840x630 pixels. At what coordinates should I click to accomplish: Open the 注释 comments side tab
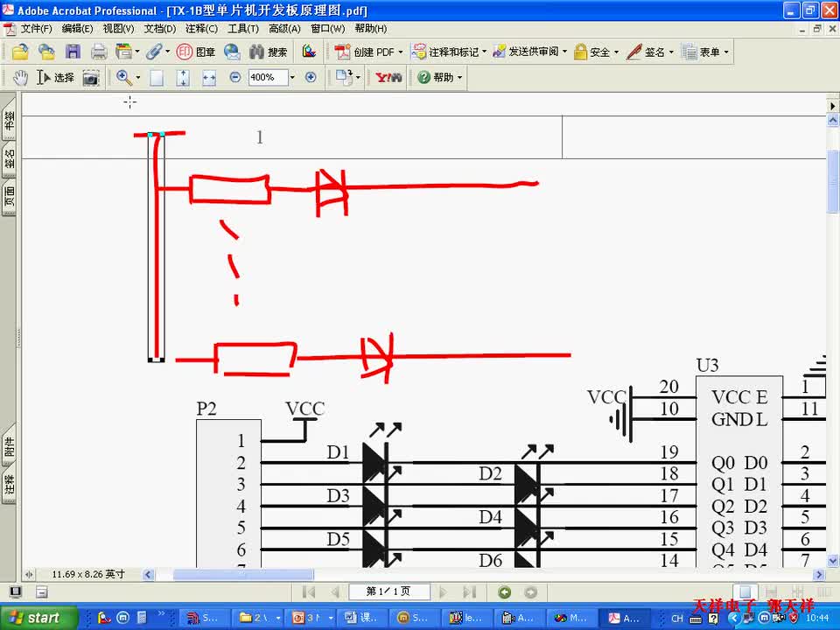(x=9, y=485)
